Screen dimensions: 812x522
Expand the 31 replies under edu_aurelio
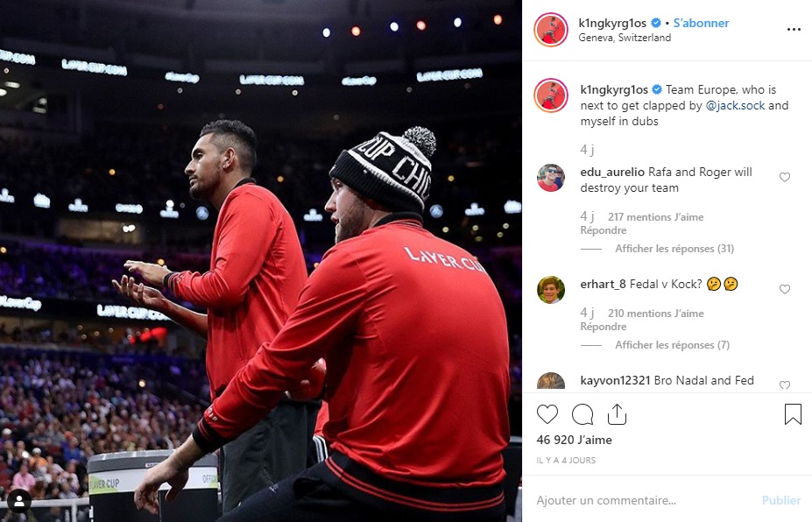[674, 249]
